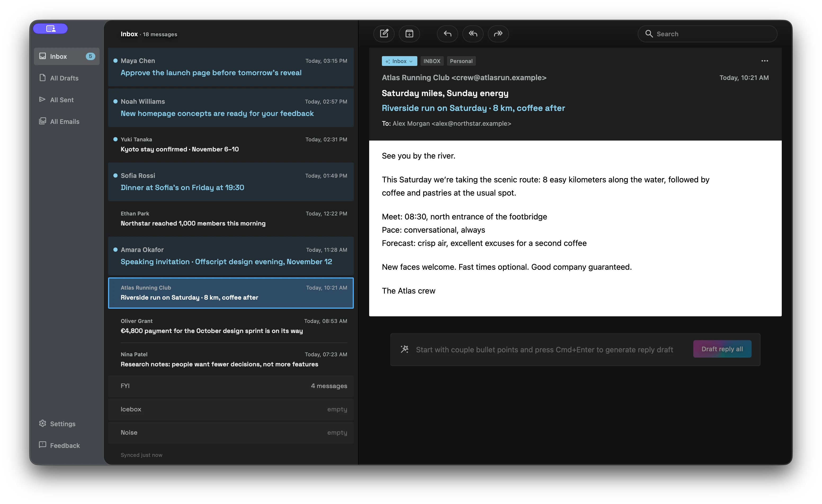Image resolution: width=822 pixels, height=504 pixels.
Task: Click the Settings gear icon
Action: [42, 423]
